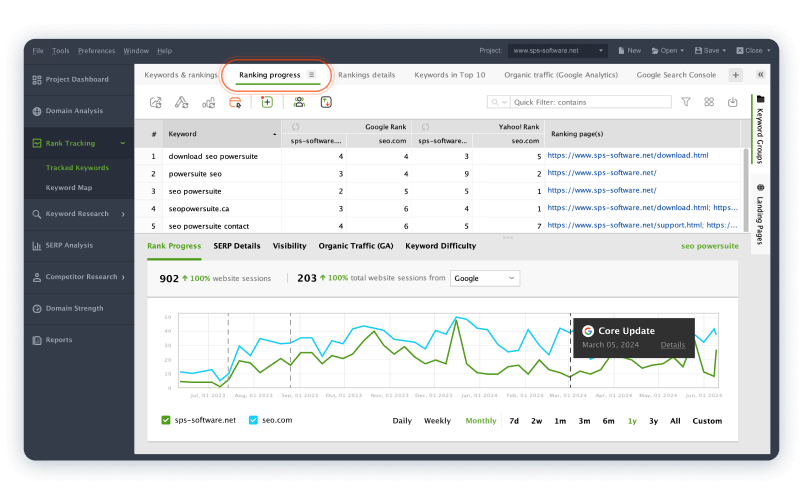803x499 pixels.
Task: Click the plus icon to add tab
Action: pyautogui.click(x=735, y=75)
